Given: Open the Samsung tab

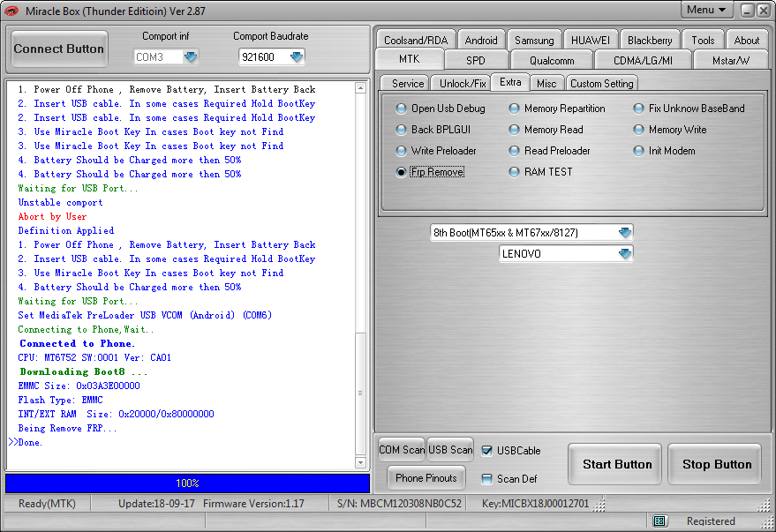Looking at the screenshot, I should pos(534,40).
